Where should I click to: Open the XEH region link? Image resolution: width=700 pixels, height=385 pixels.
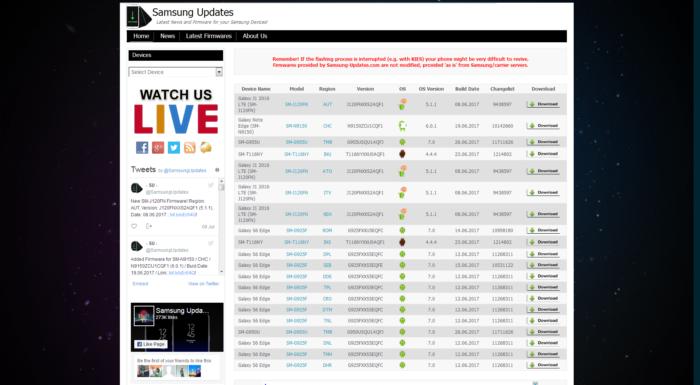coord(327,214)
